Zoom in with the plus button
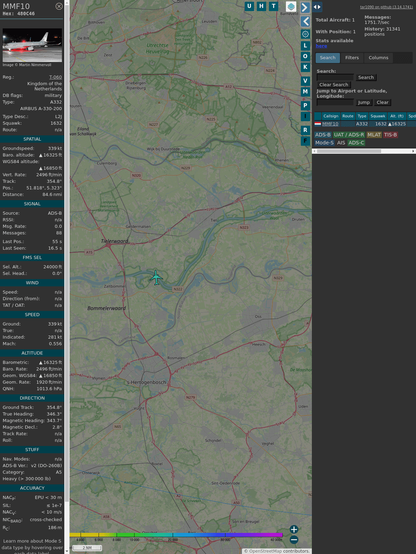Screen dimensions: 416x554 pyautogui.click(x=294, y=529)
